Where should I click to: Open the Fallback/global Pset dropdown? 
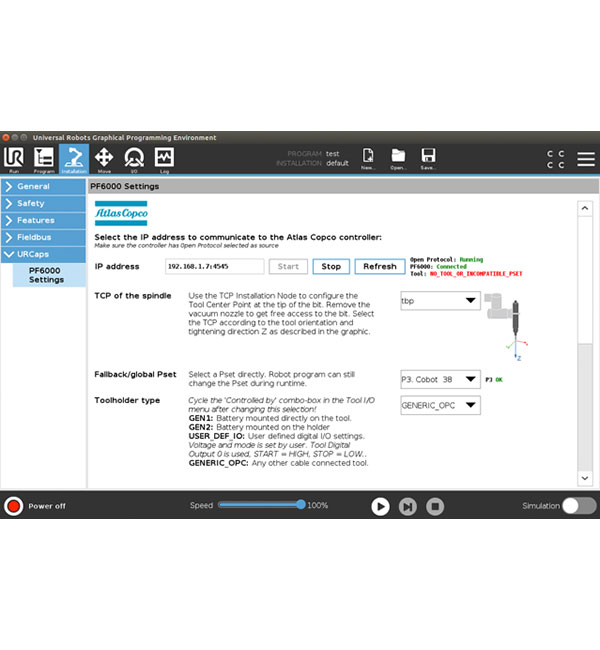coord(440,379)
